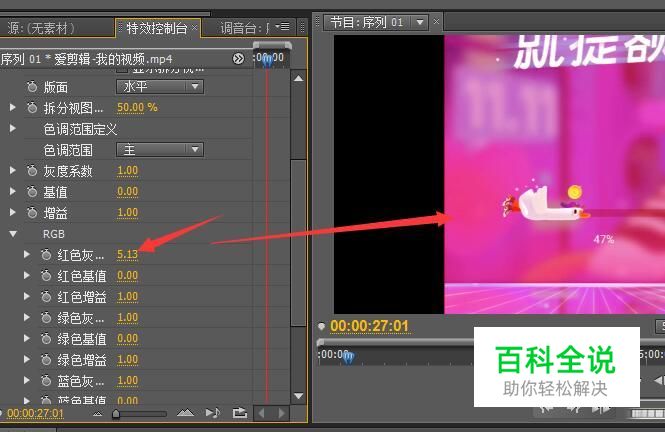Click the 红色灰度 value 5.13
This screenshot has width=665, height=432.
pyautogui.click(x=127, y=254)
